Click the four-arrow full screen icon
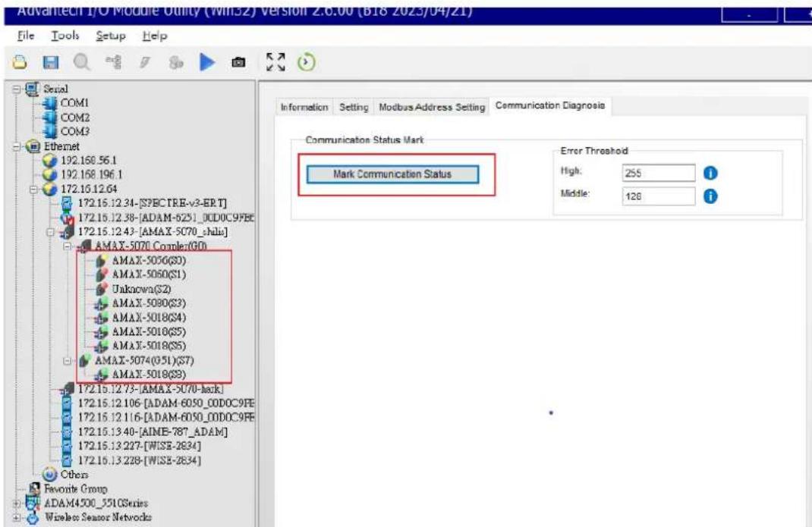The height and width of the screenshot is (527, 812). click(x=275, y=62)
